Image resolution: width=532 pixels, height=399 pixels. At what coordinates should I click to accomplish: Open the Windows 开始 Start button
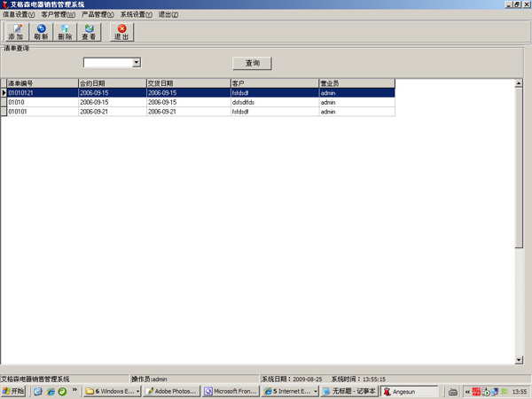(x=14, y=391)
